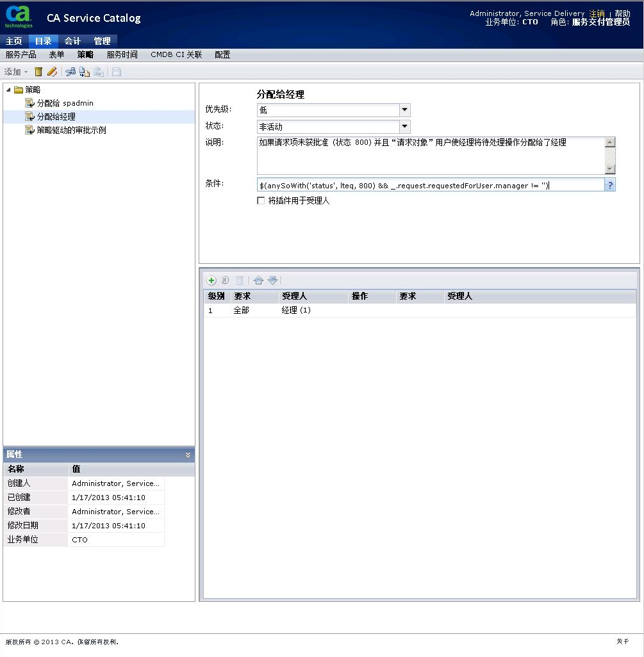Viewport: 644px width, 657px height.
Task: Click the 级别 column header
Action: 217,296
